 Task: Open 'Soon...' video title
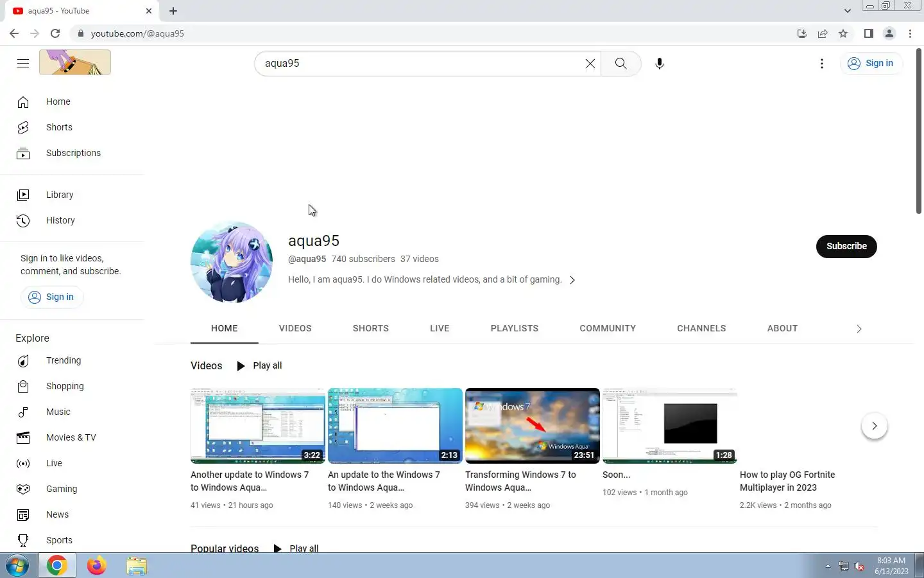pyautogui.click(x=616, y=475)
